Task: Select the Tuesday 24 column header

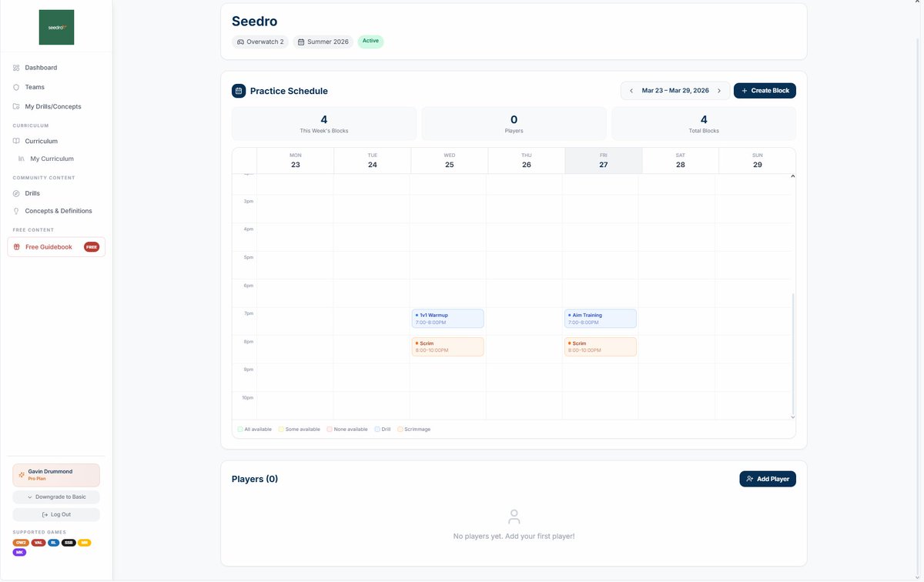Action: (x=373, y=161)
